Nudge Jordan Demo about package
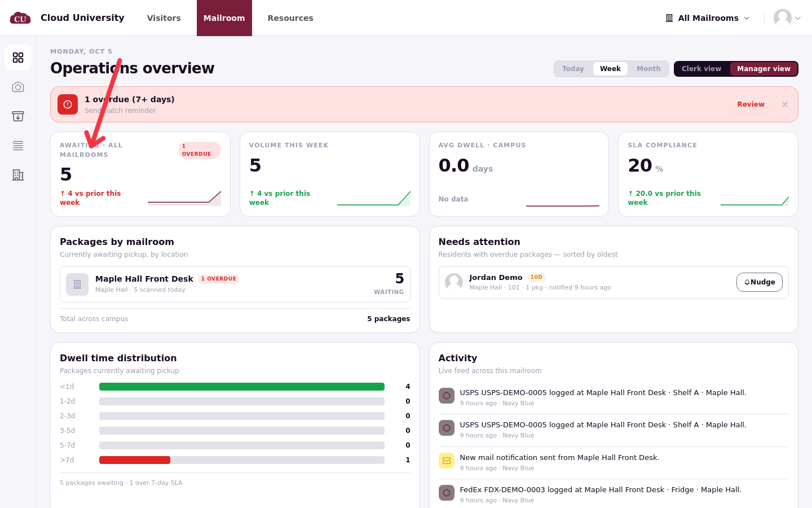 759,282
